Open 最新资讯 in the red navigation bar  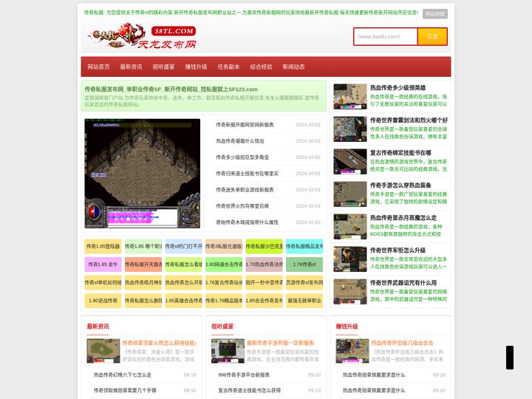point(131,66)
